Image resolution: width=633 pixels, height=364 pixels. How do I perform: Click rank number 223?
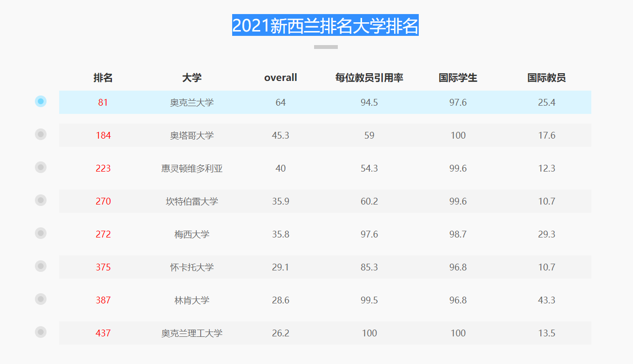(103, 168)
